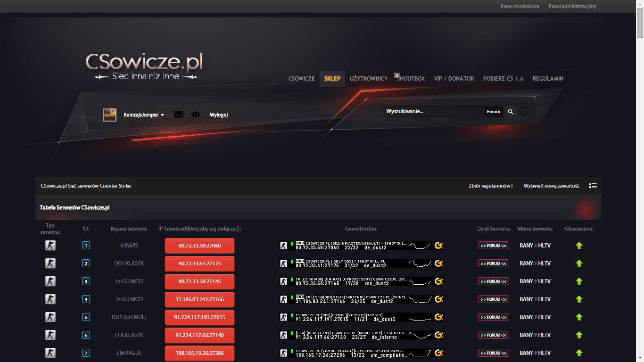Vote up the FFA KLASYK server

pyautogui.click(x=579, y=335)
